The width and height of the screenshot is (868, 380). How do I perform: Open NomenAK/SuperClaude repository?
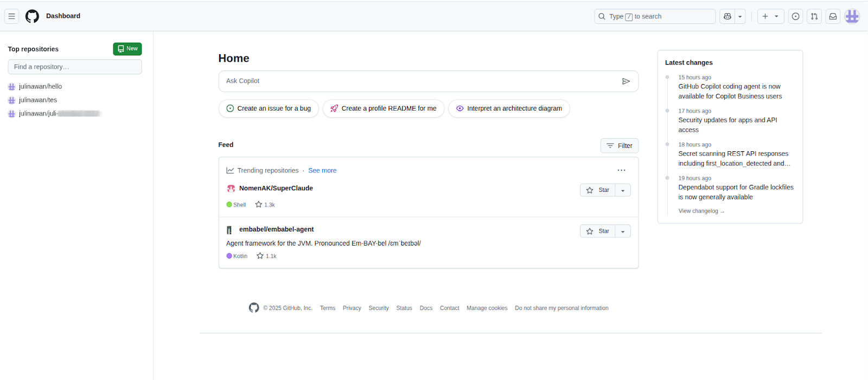click(x=276, y=188)
